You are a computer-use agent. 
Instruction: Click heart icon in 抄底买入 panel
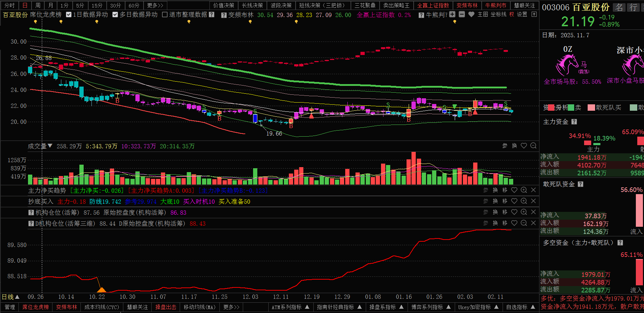[514, 201]
